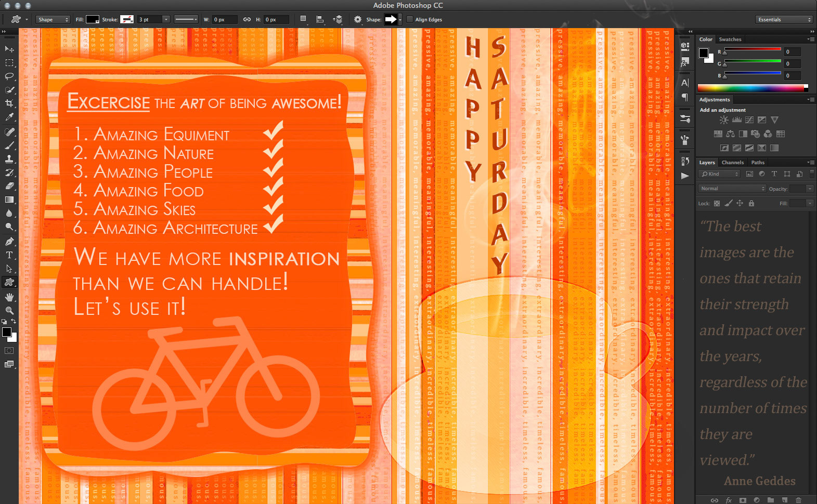Click the Color tab

click(x=706, y=39)
